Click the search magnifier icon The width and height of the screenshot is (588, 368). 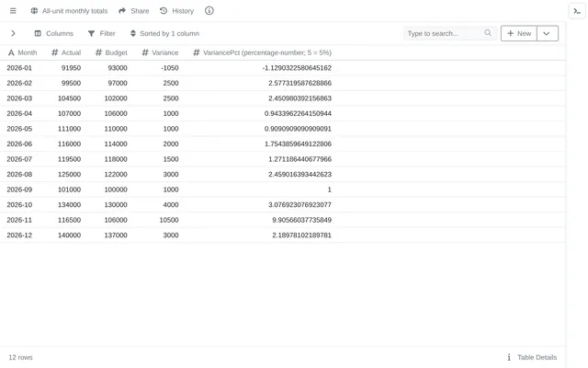click(488, 33)
